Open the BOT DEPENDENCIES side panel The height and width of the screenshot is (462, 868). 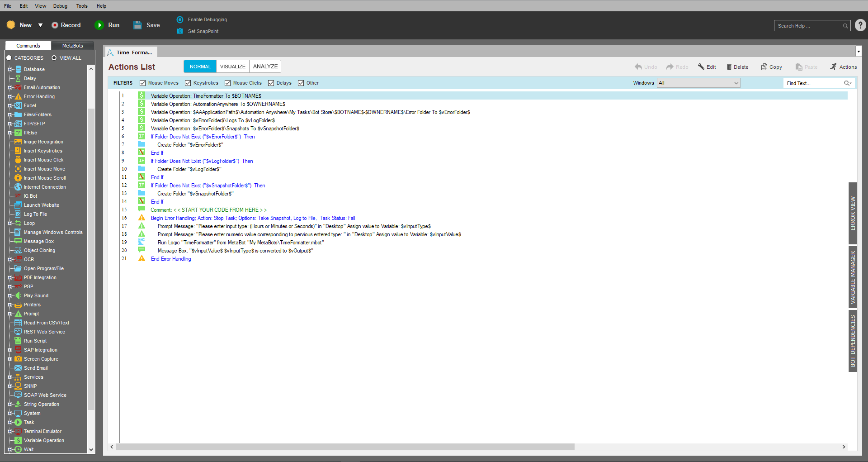[x=853, y=341]
